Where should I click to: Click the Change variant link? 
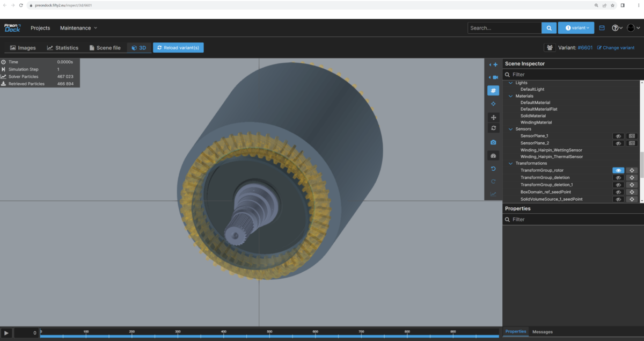616,48
